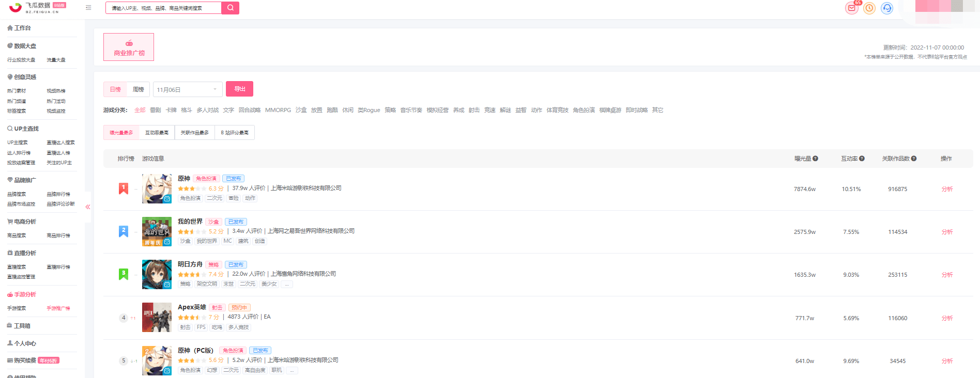The image size is (980, 378).
Task: Click the rank 2 blue ribbon badge
Action: tap(124, 231)
